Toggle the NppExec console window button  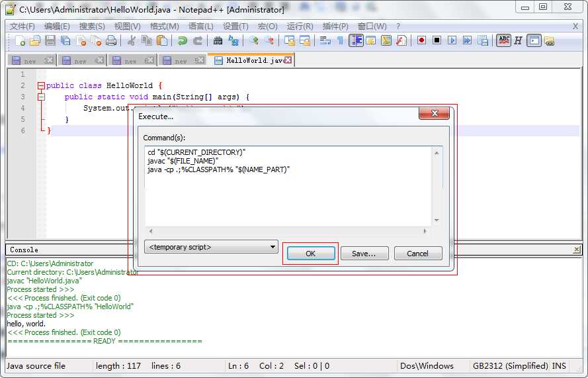(x=534, y=40)
